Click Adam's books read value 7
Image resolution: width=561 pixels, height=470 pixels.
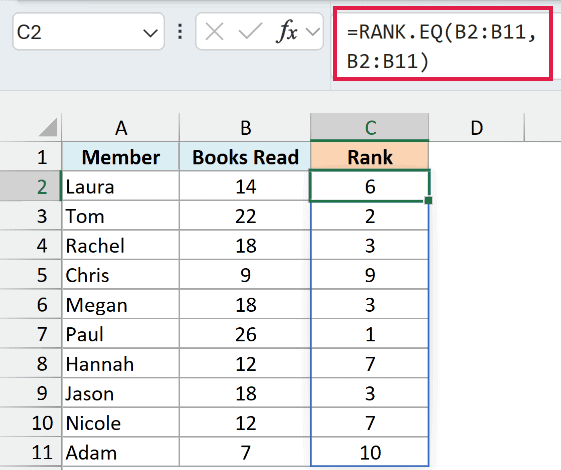pyautogui.click(x=245, y=452)
